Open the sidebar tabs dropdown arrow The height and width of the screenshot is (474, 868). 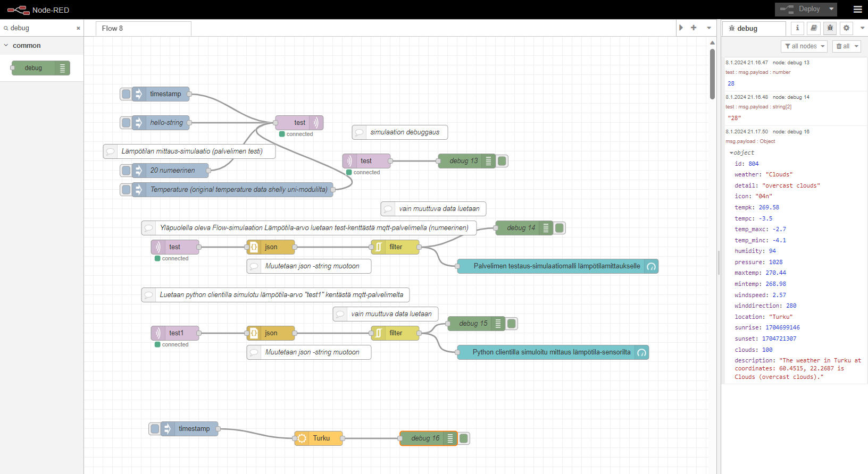click(x=862, y=28)
